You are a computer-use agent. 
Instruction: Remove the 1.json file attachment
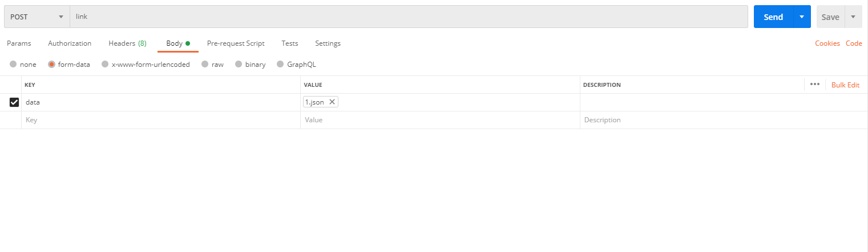pos(332,102)
